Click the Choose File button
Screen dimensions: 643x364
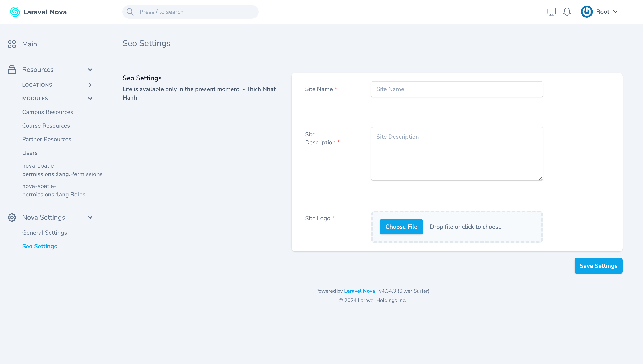point(401,227)
